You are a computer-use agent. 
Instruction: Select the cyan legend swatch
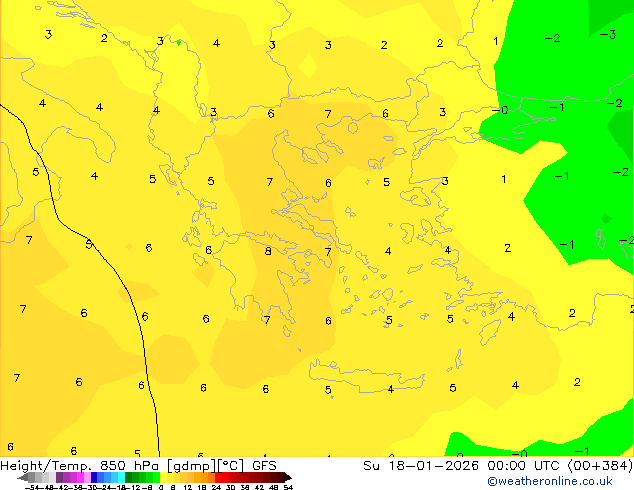tap(121, 477)
